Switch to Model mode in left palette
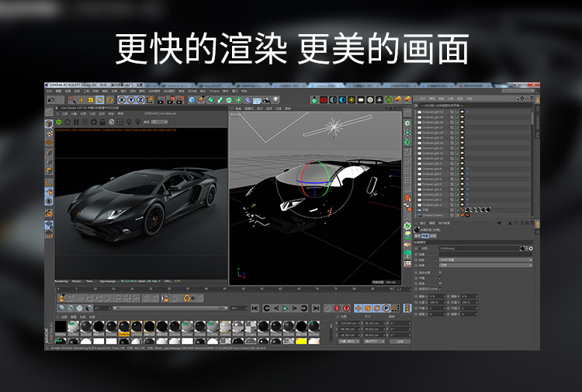 click(x=49, y=123)
